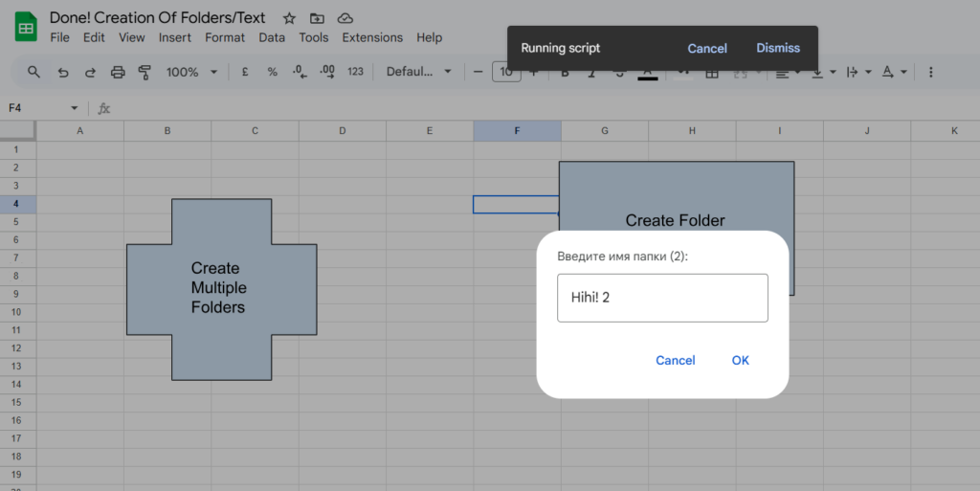Open the horizontal align options
Screen dimensions: 980x491
[x=787, y=73]
